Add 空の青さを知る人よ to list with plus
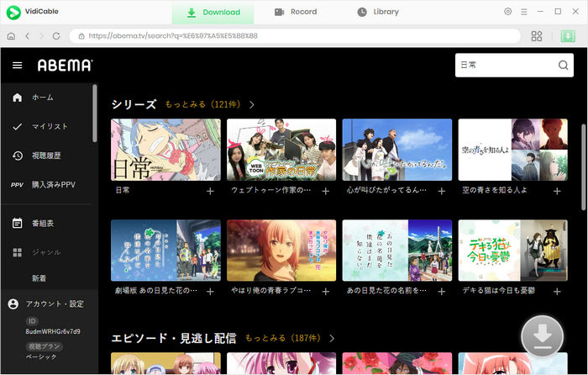588x375 pixels. 557,192
